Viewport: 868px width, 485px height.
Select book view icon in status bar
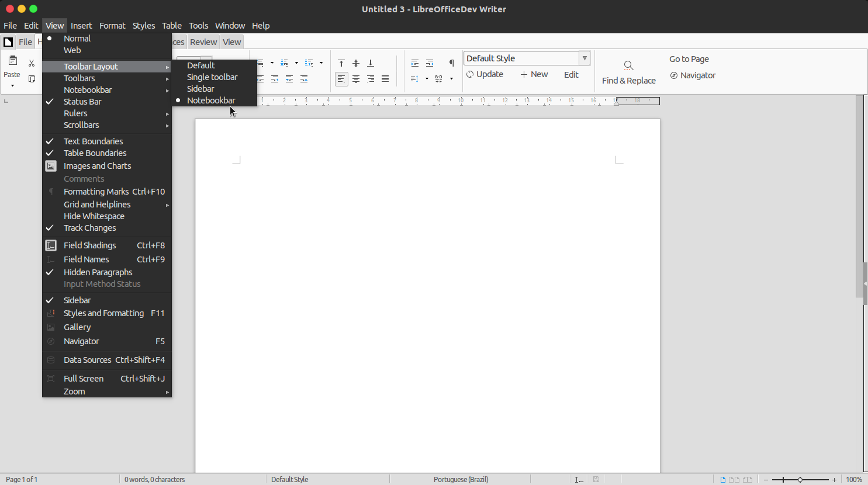pos(748,480)
